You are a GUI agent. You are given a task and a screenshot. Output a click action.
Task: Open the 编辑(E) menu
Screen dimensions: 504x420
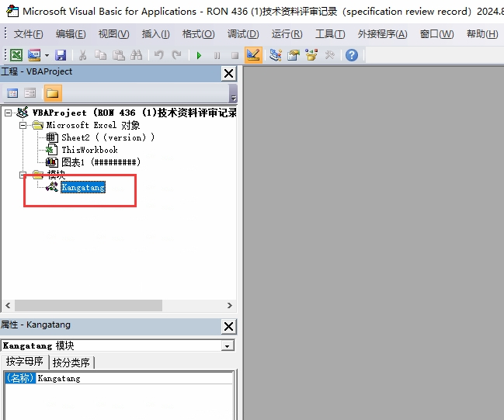coord(71,33)
